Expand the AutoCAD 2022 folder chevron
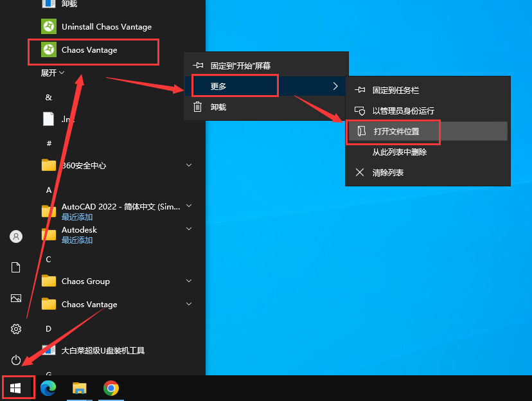The width and height of the screenshot is (532, 401). pyautogui.click(x=189, y=206)
